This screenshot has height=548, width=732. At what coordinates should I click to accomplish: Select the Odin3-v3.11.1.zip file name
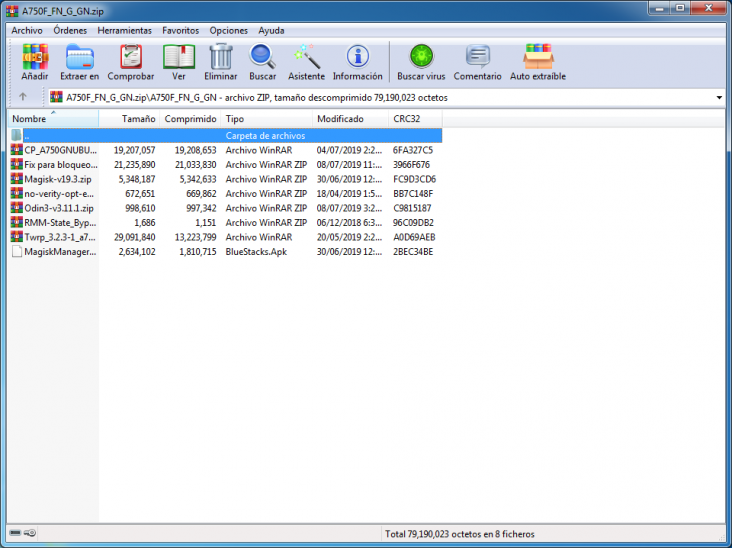pyautogui.click(x=59, y=208)
